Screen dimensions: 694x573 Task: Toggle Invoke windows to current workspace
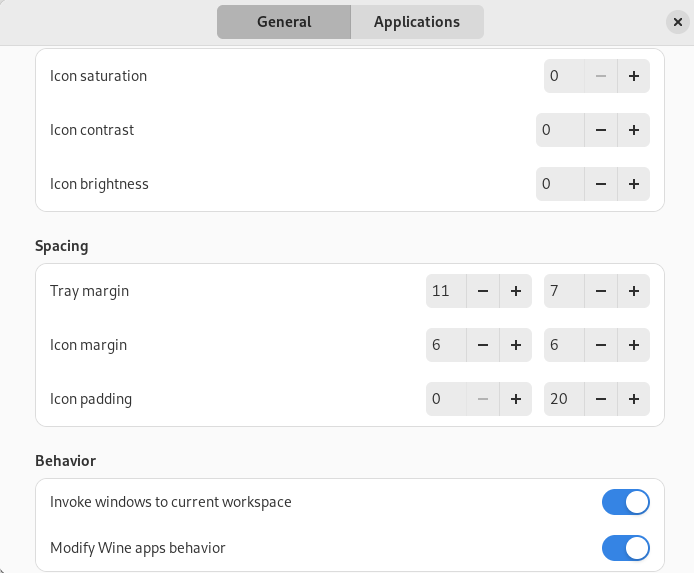(626, 502)
